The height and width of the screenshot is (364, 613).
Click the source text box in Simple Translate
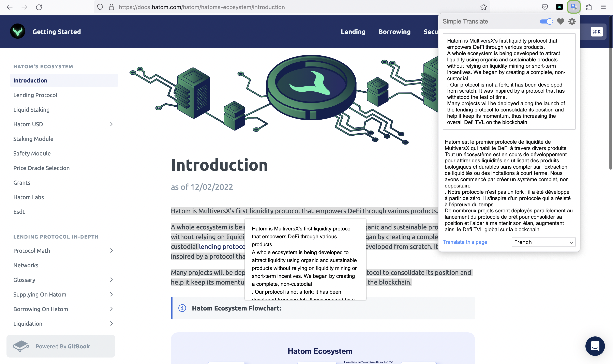point(509,81)
